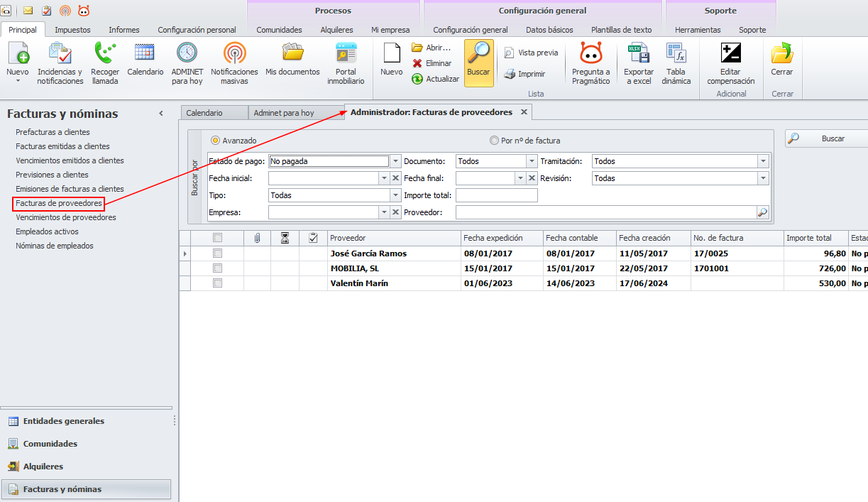Click the Recoger llamada phone icon

coord(105,54)
